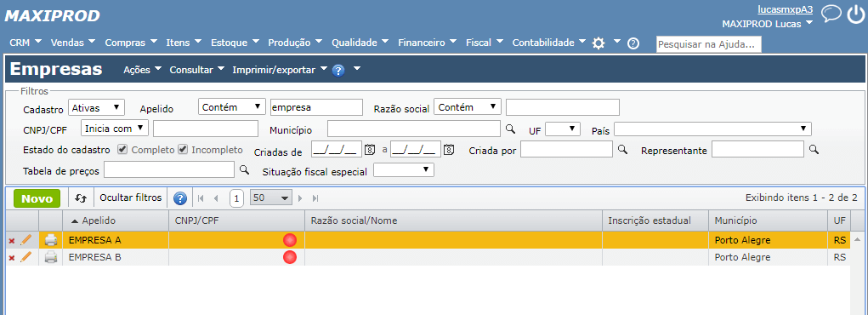Open Situação fiscal especial dropdown
This screenshot has height=315, width=868.
404,169
